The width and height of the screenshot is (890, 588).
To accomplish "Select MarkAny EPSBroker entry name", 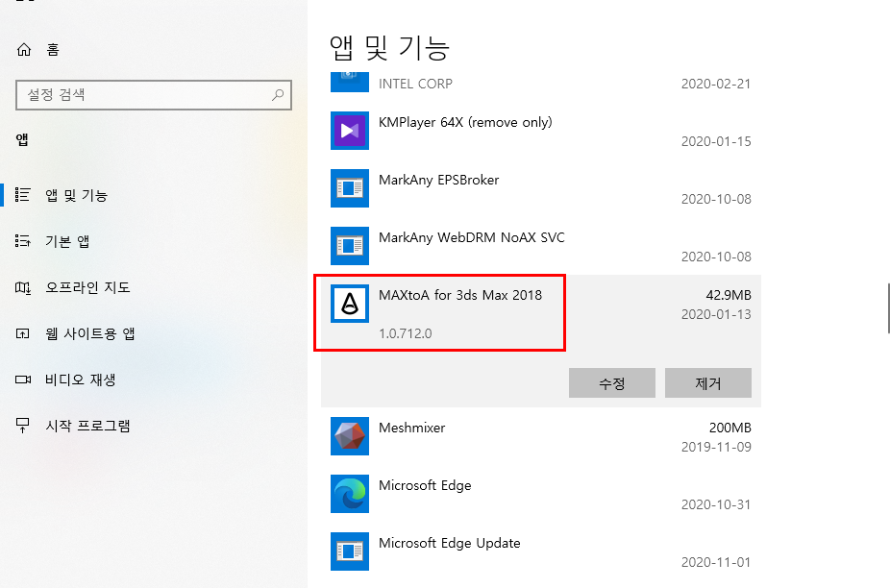I will (439, 180).
